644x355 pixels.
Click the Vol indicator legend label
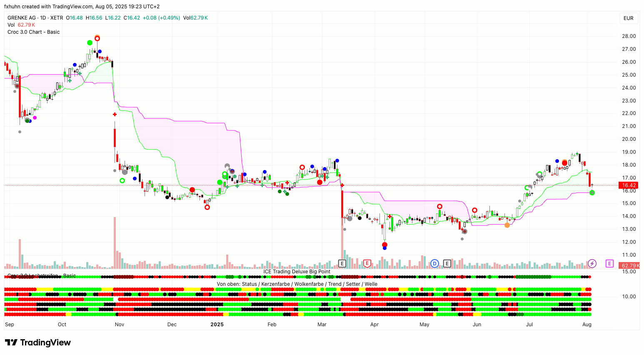(11, 25)
